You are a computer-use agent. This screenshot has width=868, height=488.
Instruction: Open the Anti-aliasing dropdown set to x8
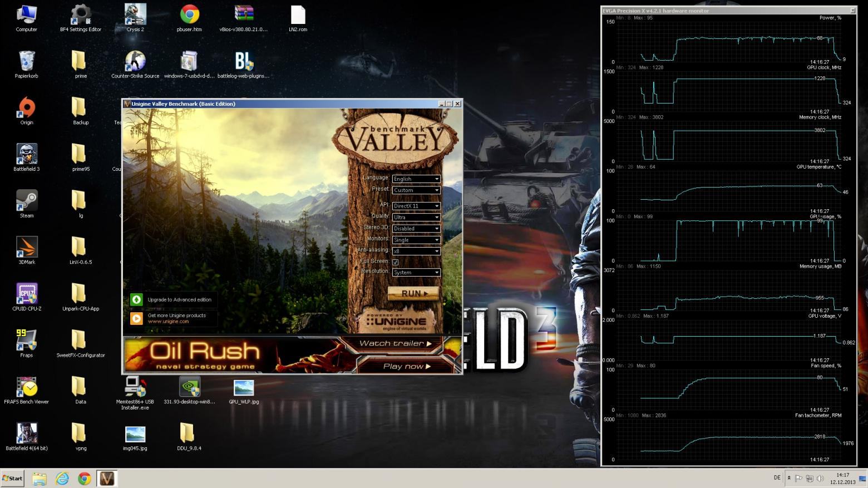point(416,251)
